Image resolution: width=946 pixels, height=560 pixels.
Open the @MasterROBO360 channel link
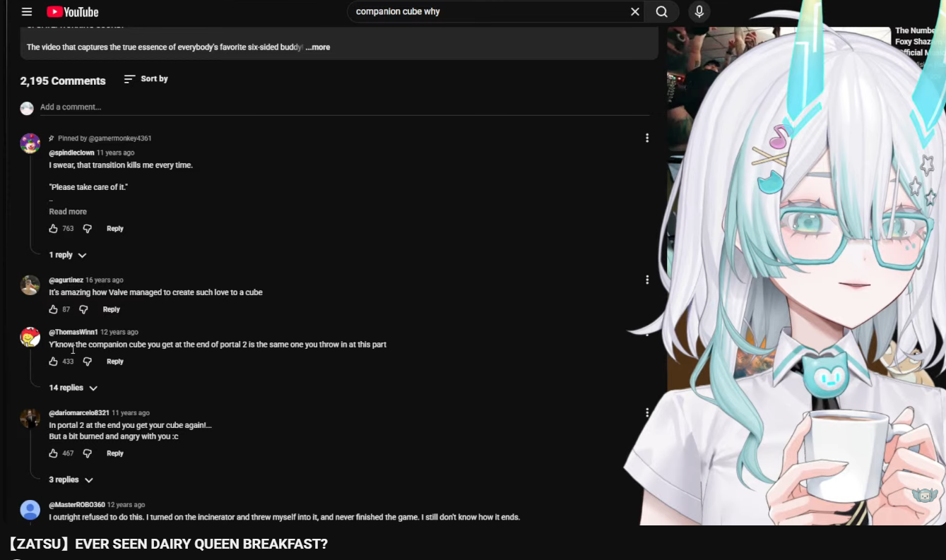tap(77, 505)
